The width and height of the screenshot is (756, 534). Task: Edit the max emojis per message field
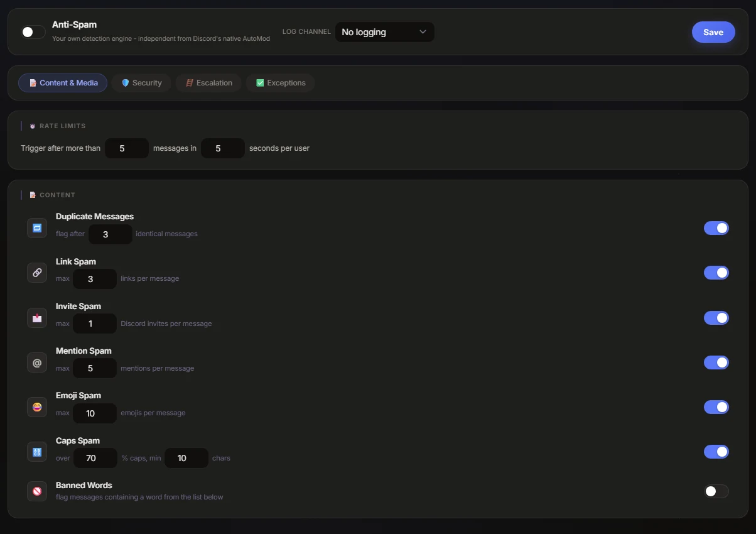click(x=95, y=413)
